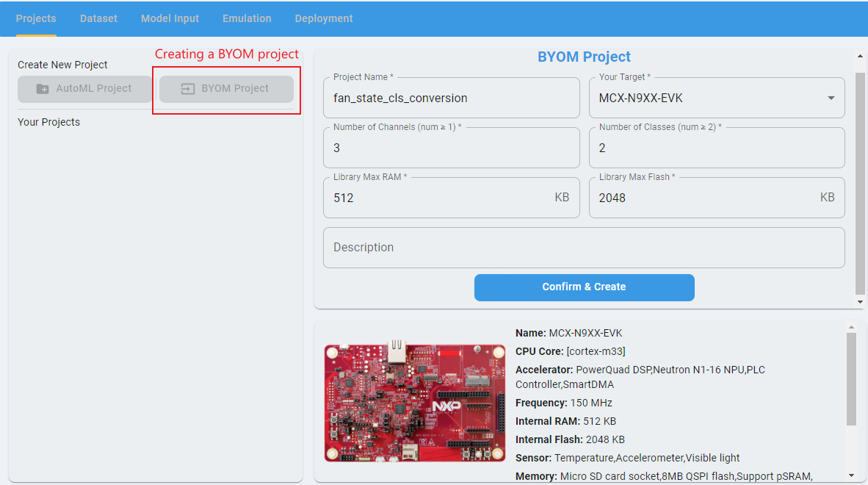Switch to the Dataset tab
This screenshot has width=868, height=485.
(98, 18)
